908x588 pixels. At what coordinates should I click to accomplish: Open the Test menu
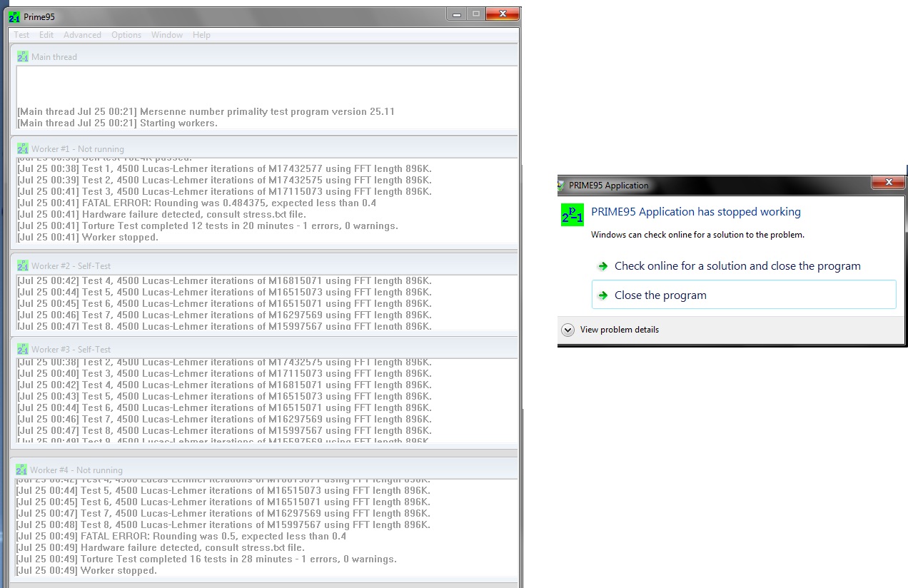[x=22, y=35]
